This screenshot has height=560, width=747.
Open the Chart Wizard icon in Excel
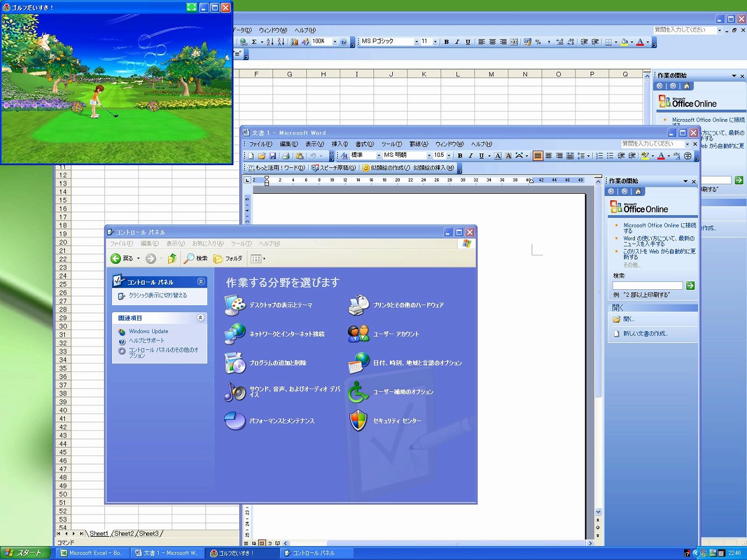pos(295,42)
